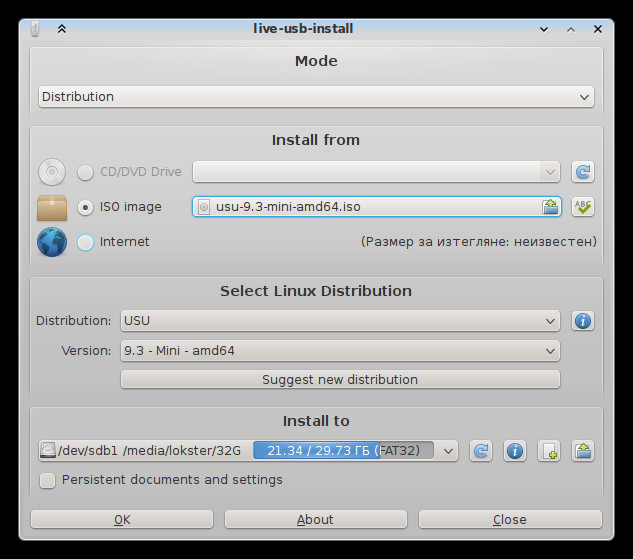The width and height of the screenshot is (633, 559).
Task: Open the Version dropdown 9.3 - Mini - amd64
Action: point(340,351)
